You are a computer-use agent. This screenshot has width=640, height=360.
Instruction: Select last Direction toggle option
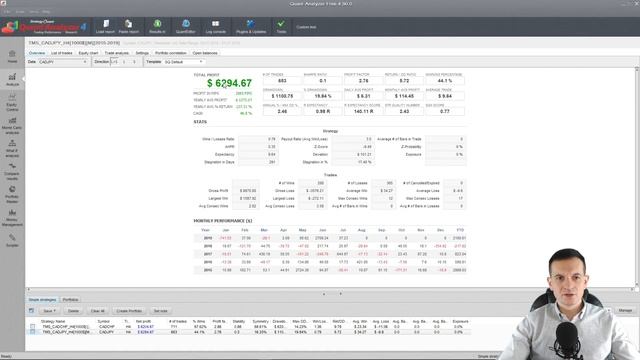[x=134, y=62]
